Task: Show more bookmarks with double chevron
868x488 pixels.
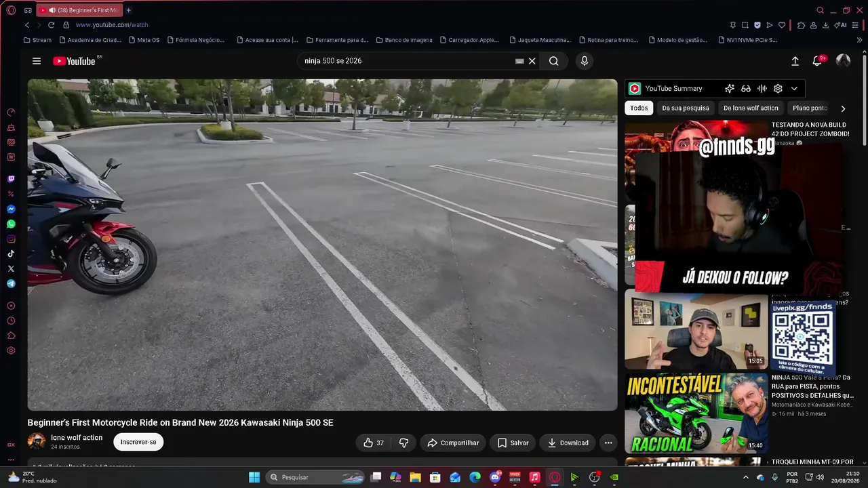Action: 860,40
